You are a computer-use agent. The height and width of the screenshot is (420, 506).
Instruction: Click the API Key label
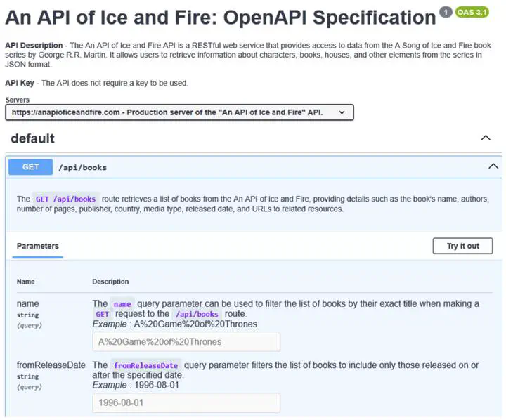(20, 83)
